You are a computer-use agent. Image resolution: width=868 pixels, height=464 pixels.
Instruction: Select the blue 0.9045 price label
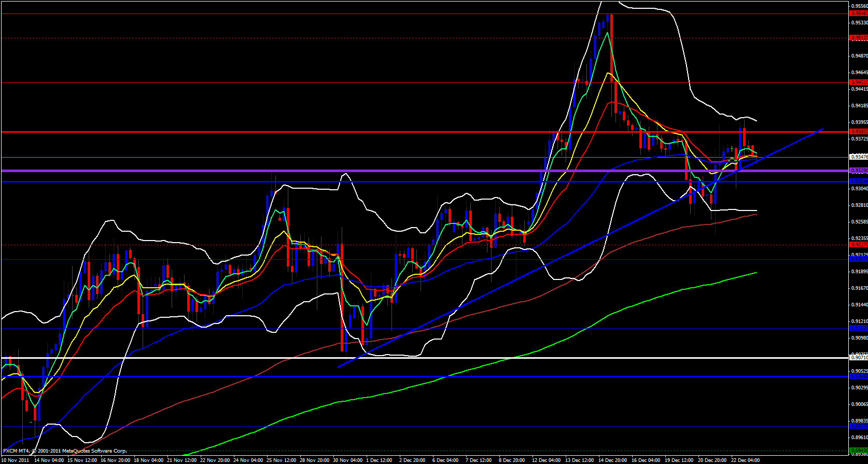coord(858,376)
